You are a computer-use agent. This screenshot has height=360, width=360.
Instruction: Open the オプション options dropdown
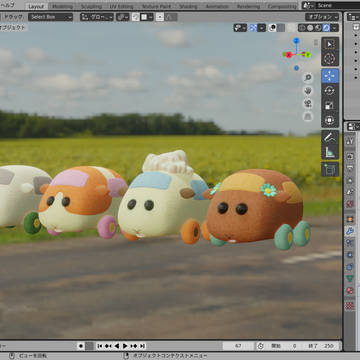(x=322, y=17)
